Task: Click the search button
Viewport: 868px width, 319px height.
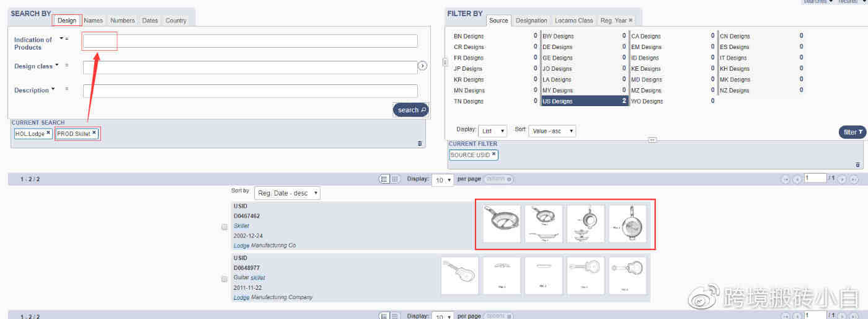Action: (x=411, y=110)
